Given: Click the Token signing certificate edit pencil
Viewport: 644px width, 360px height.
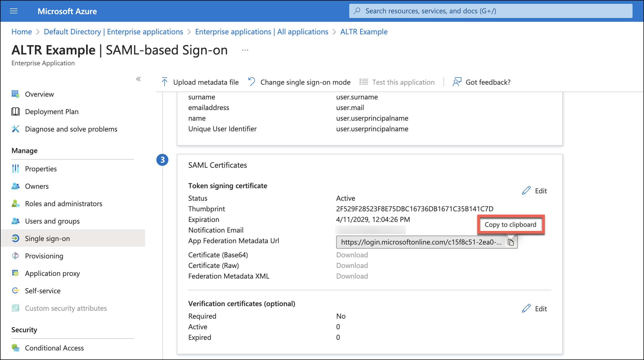Looking at the screenshot, I should pos(526,191).
